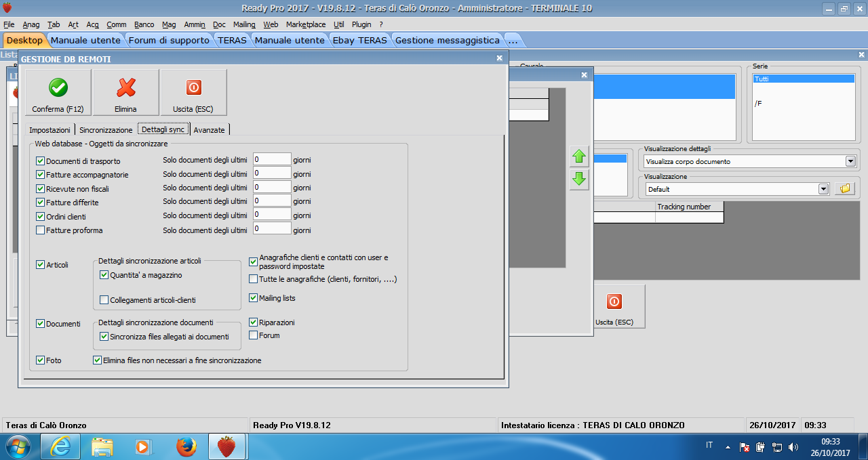Toggle Sincronizza files allegati ai documenti
The image size is (868, 460).
tap(104, 336)
